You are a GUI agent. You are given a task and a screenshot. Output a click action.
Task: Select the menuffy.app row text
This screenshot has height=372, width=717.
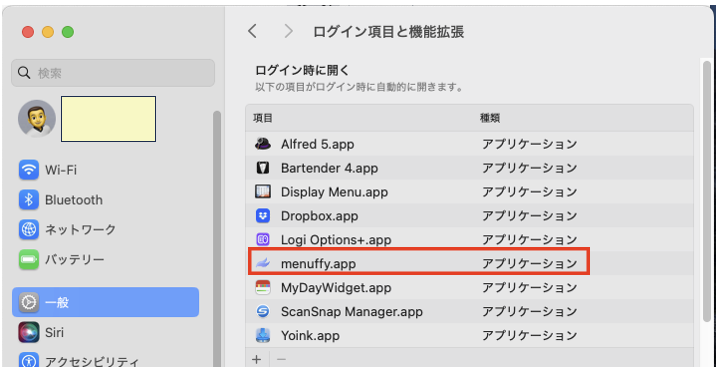click(x=318, y=264)
